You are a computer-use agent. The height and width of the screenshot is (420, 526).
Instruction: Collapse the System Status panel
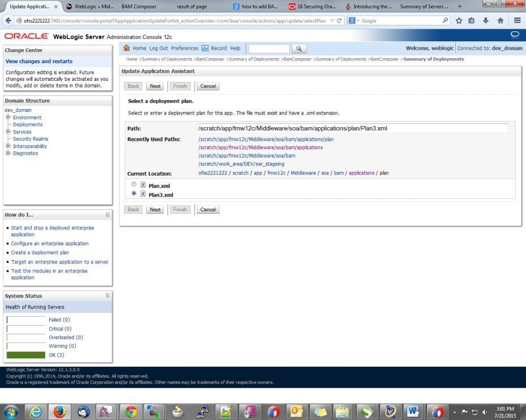coord(107,295)
